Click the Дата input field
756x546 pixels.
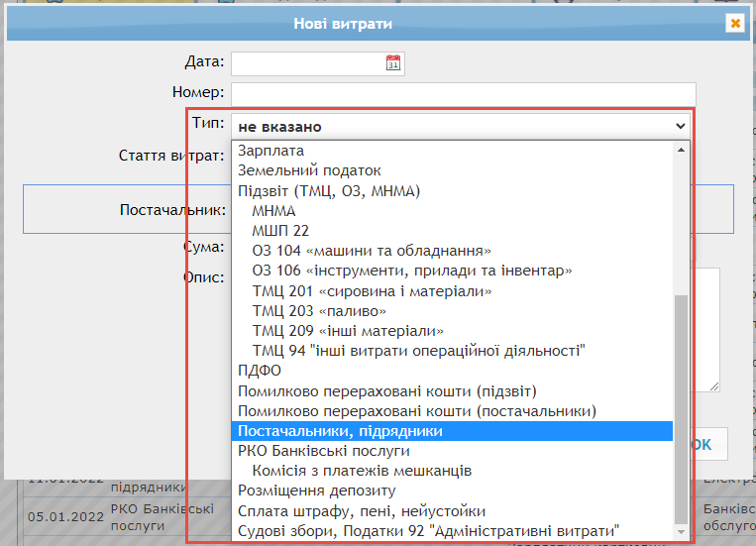pos(318,63)
